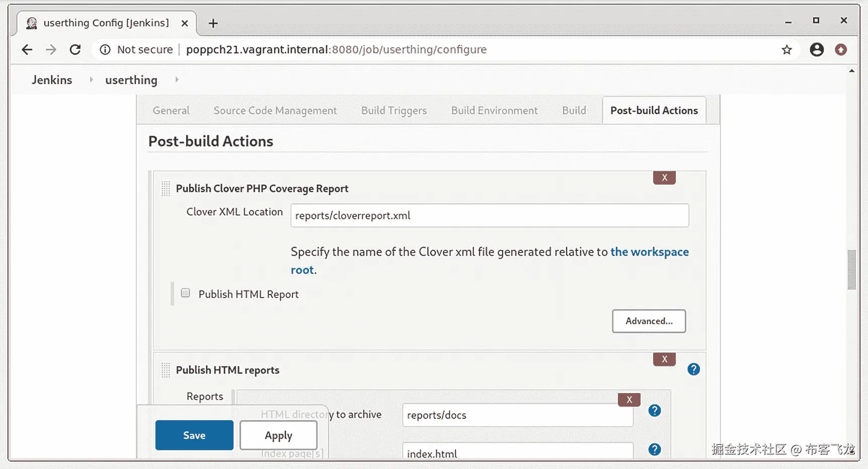The width and height of the screenshot is (868, 469).
Task: Click the site info icon beside Not secure
Action: [105, 49]
